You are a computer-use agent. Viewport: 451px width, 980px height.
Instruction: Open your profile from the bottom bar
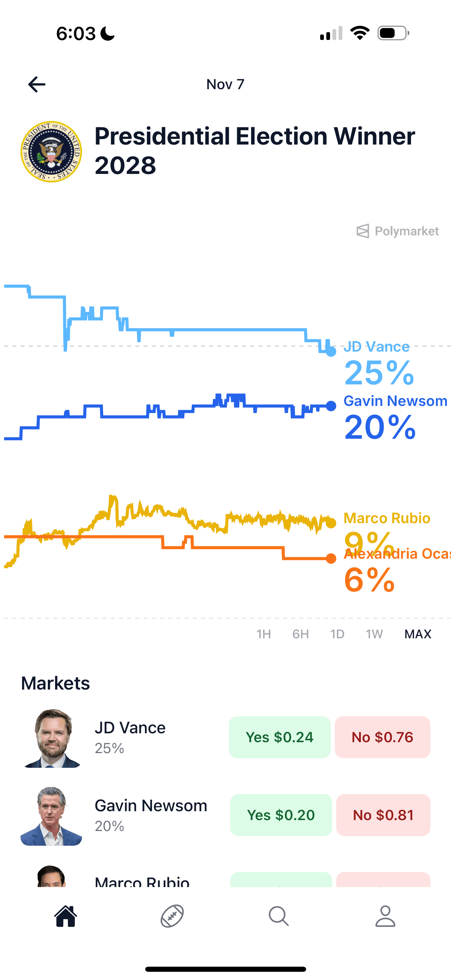coord(385,916)
